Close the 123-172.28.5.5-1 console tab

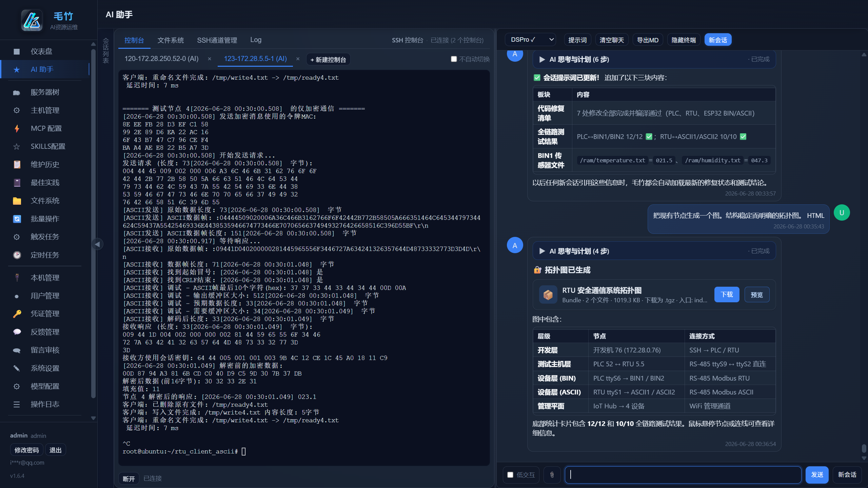click(298, 59)
